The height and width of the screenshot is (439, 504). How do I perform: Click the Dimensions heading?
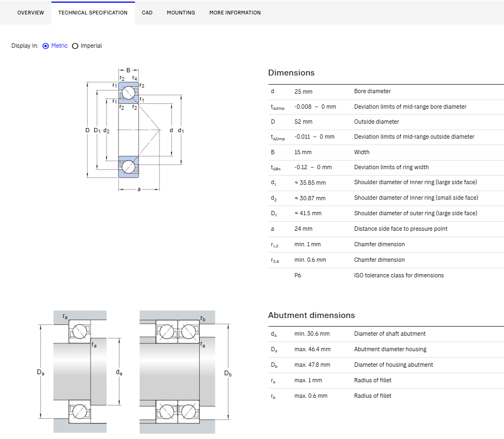pos(291,73)
